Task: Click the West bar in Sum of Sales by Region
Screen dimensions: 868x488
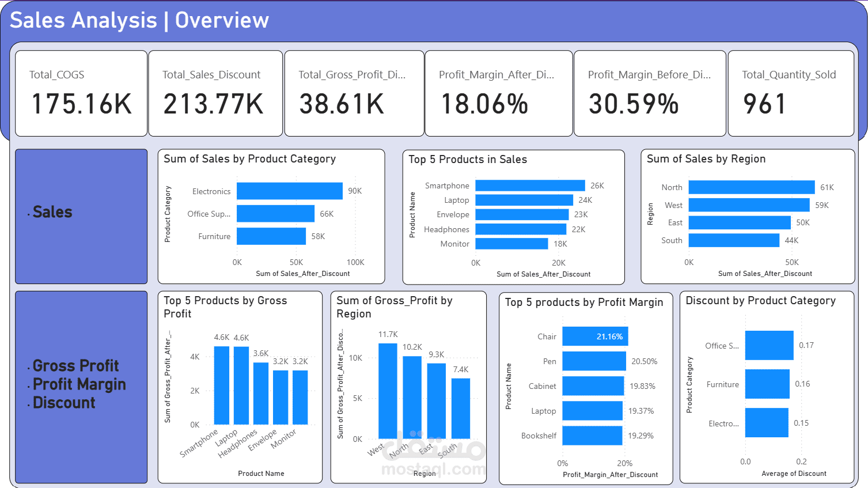Action: coord(749,205)
